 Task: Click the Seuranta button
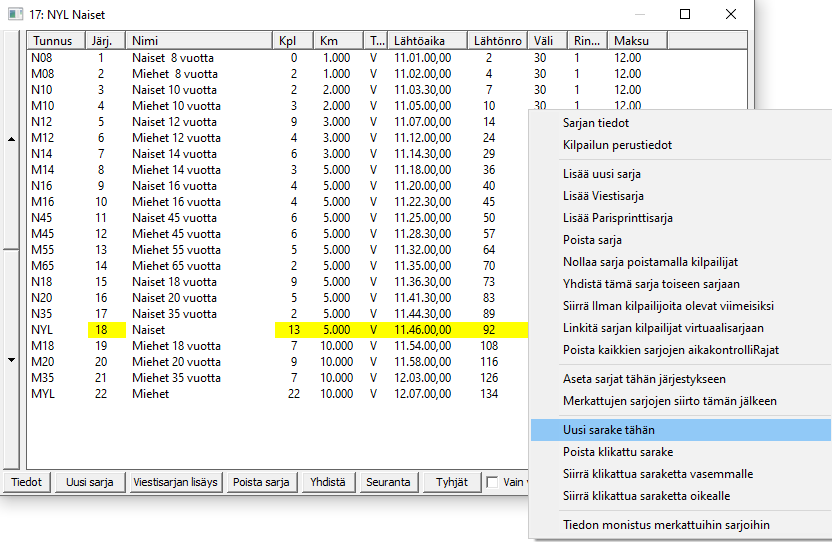(388, 482)
